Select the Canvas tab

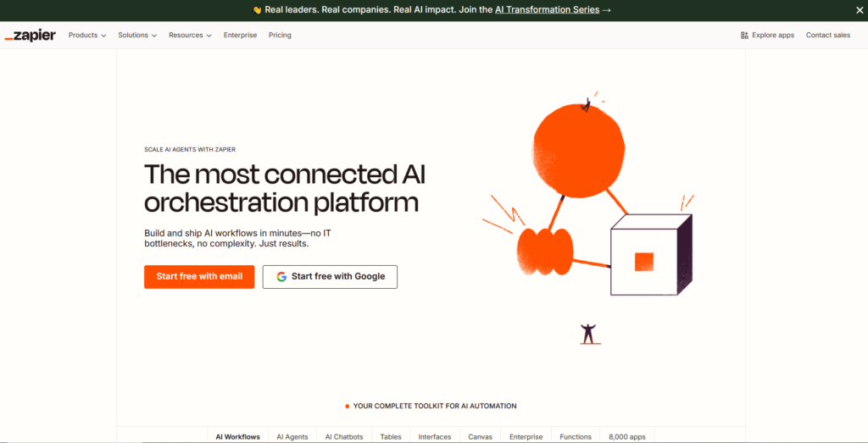click(480, 436)
